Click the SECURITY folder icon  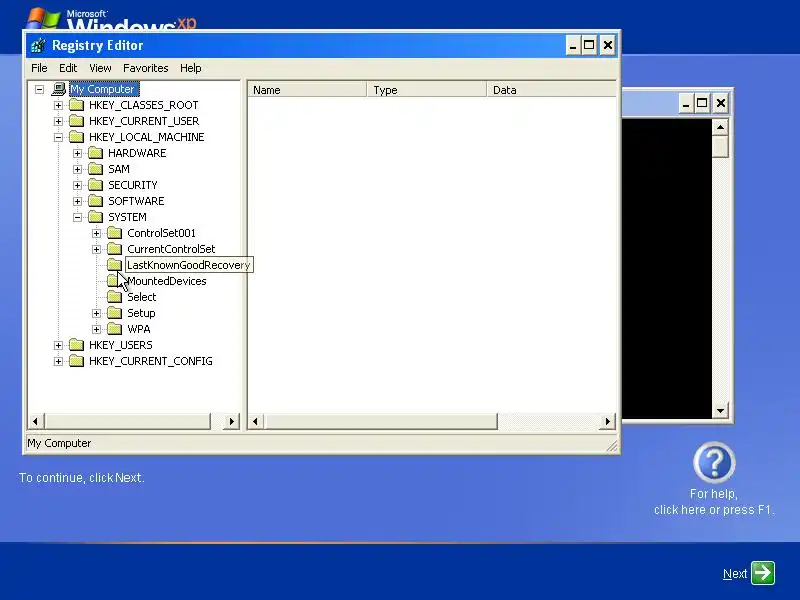click(x=95, y=185)
